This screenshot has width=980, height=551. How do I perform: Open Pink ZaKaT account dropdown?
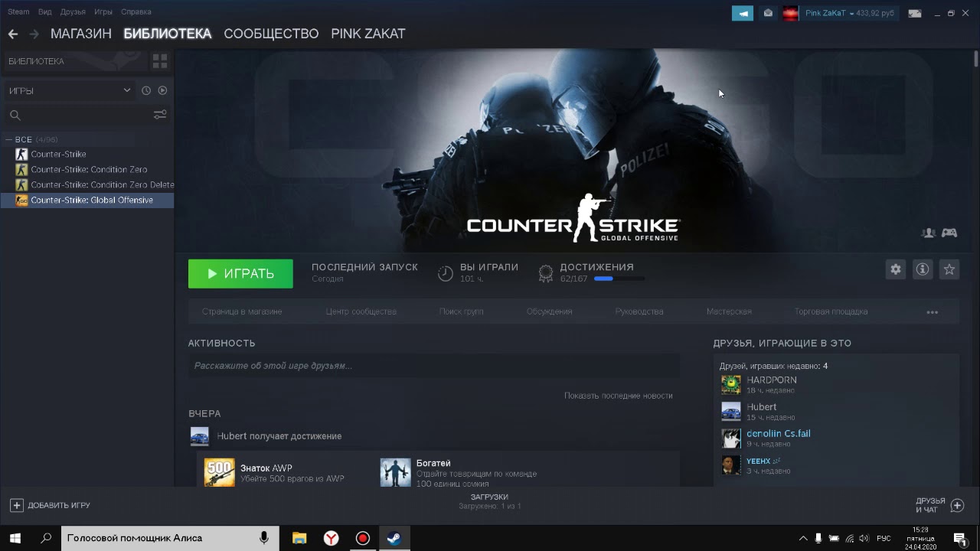[850, 13]
